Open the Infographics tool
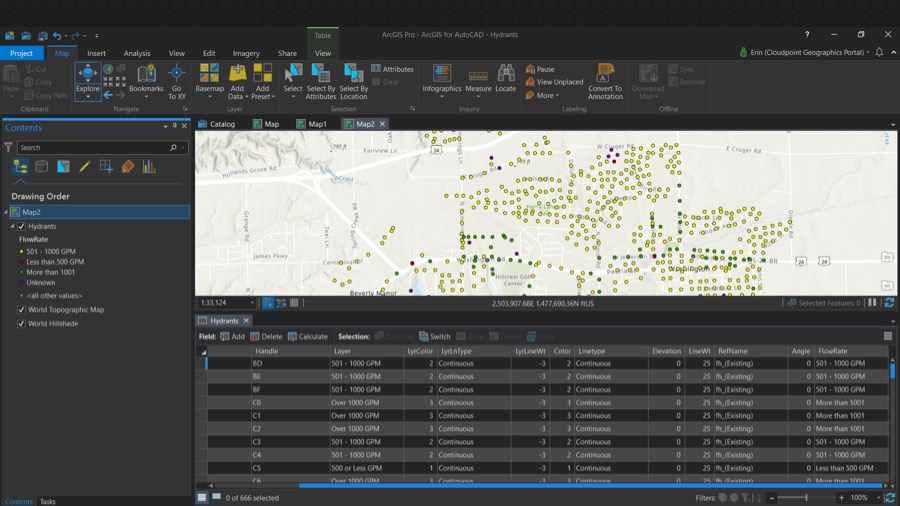 (x=441, y=79)
